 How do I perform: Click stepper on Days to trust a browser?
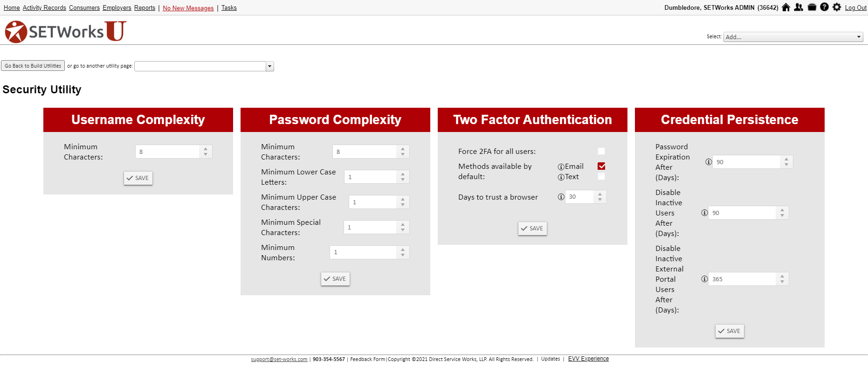(600, 197)
